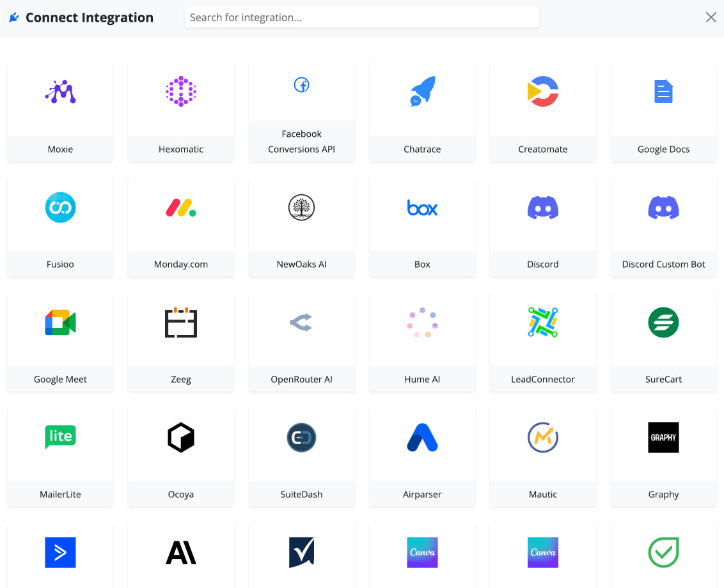Open the Facebook Conversions API integration

tap(302, 85)
